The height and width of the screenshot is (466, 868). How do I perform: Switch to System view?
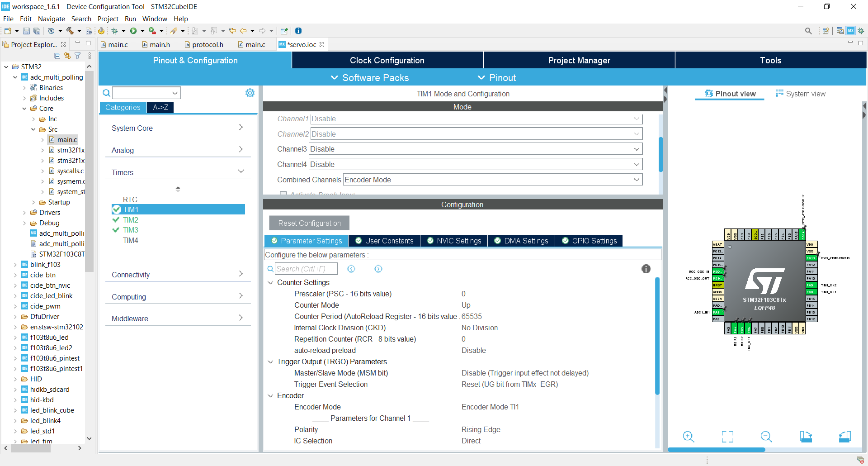click(801, 94)
